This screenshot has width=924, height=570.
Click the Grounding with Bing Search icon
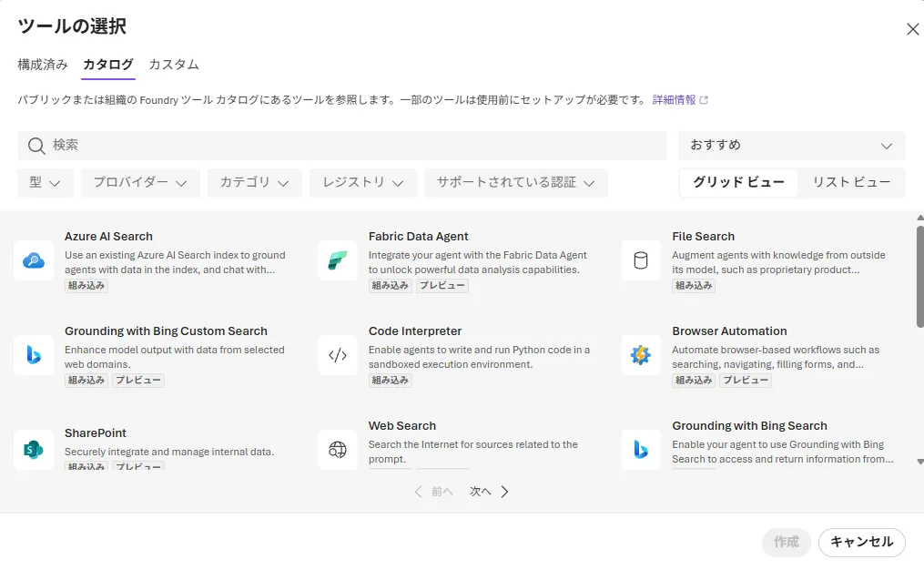pyautogui.click(x=641, y=450)
